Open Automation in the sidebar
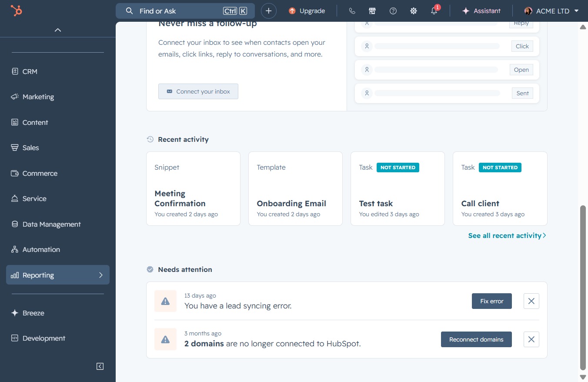This screenshot has width=588, height=382. (x=58, y=249)
